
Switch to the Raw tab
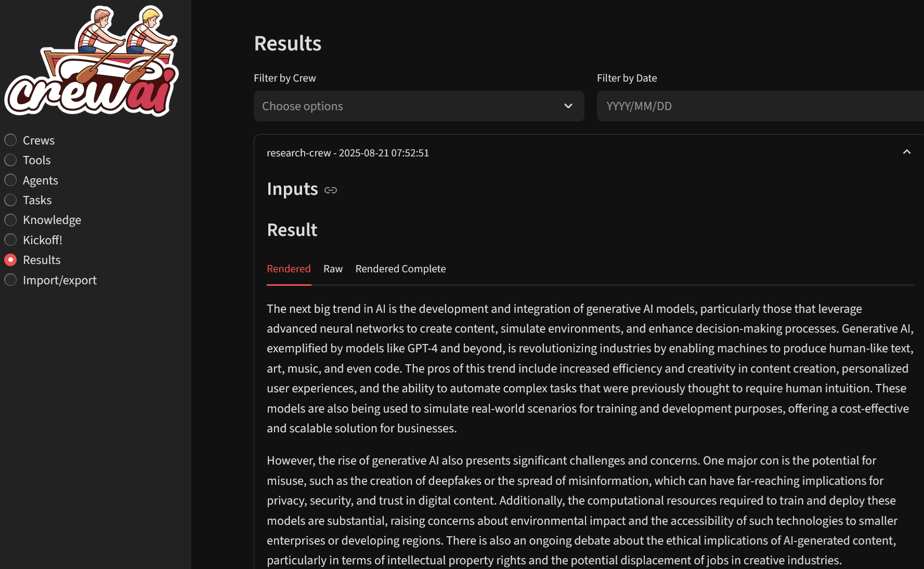[x=333, y=269]
